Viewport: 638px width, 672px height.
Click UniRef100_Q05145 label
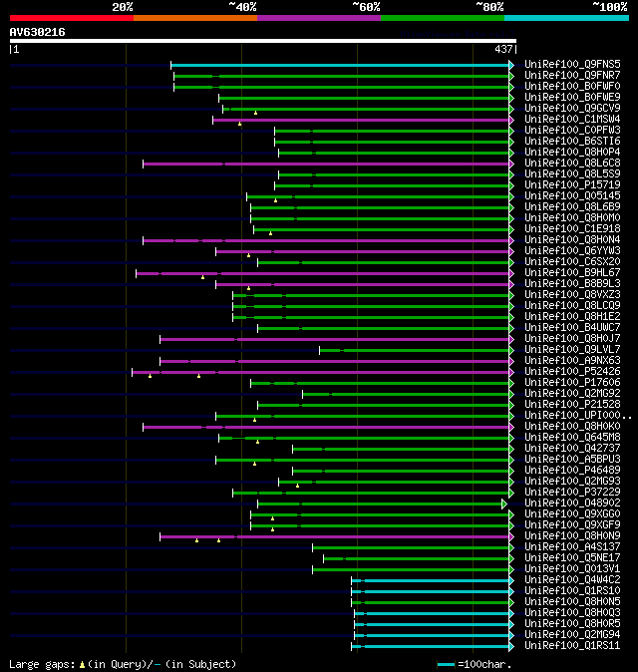[x=572, y=195]
